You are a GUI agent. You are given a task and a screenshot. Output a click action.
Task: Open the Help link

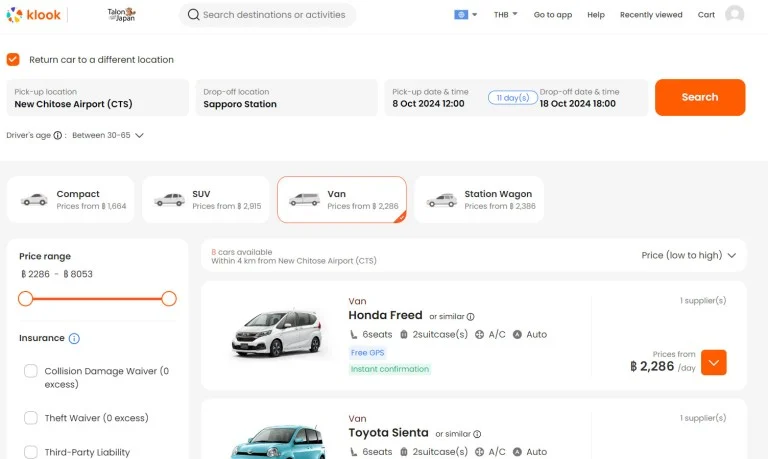click(596, 15)
